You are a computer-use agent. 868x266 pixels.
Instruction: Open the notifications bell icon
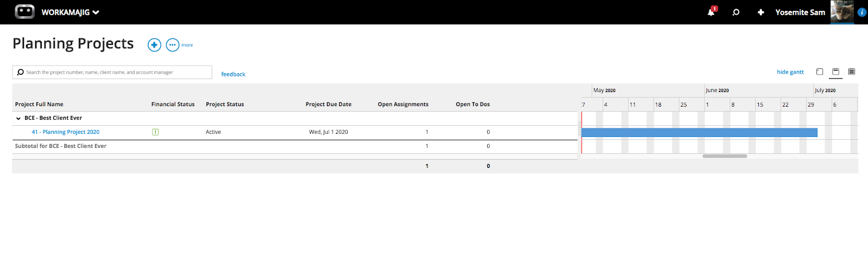711,12
